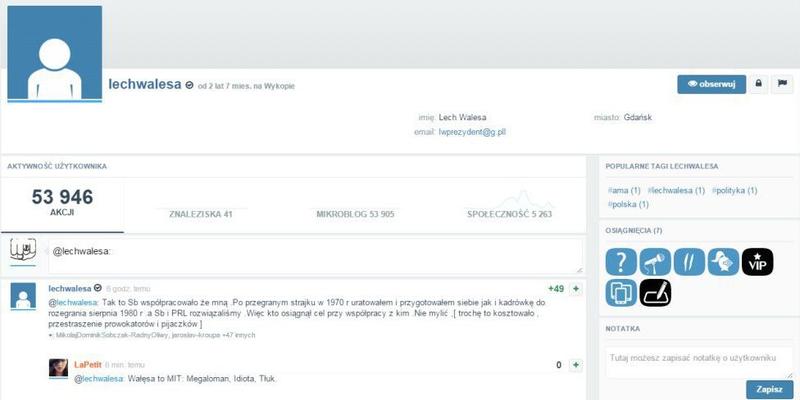800x400 pixels.
Task: Click the microphone achievement badge
Action: click(655, 262)
